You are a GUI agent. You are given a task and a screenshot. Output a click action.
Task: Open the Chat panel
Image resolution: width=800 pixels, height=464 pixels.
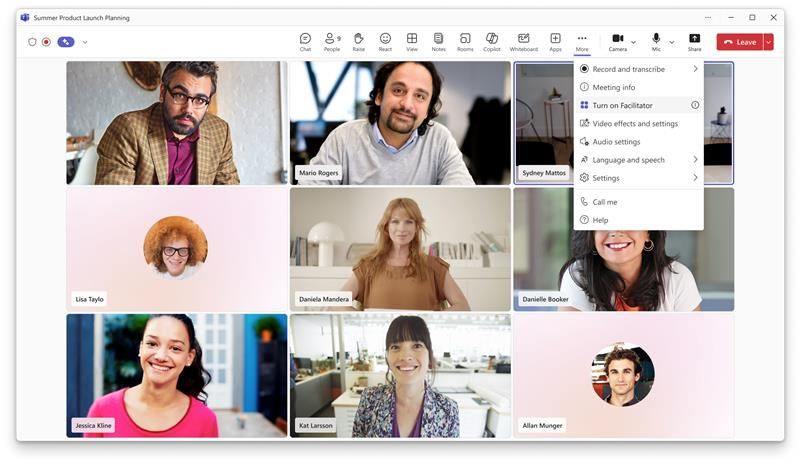(305, 41)
